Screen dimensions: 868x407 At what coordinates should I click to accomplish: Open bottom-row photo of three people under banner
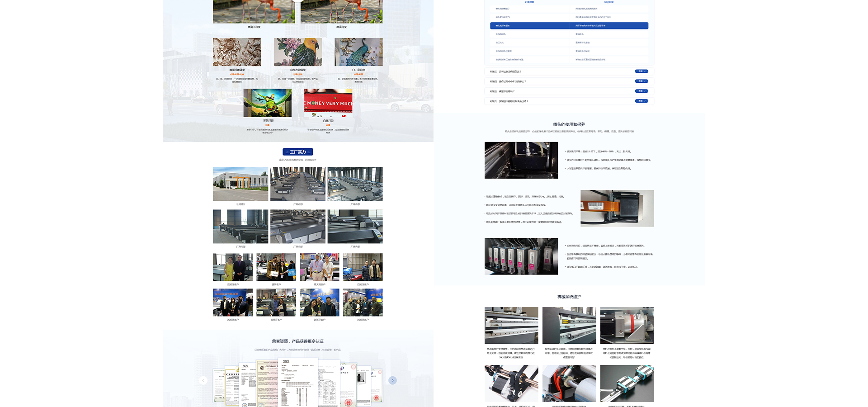pos(233,303)
